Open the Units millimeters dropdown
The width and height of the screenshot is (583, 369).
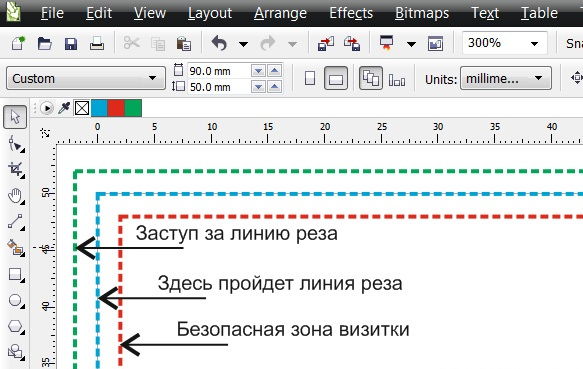pyautogui.click(x=506, y=78)
